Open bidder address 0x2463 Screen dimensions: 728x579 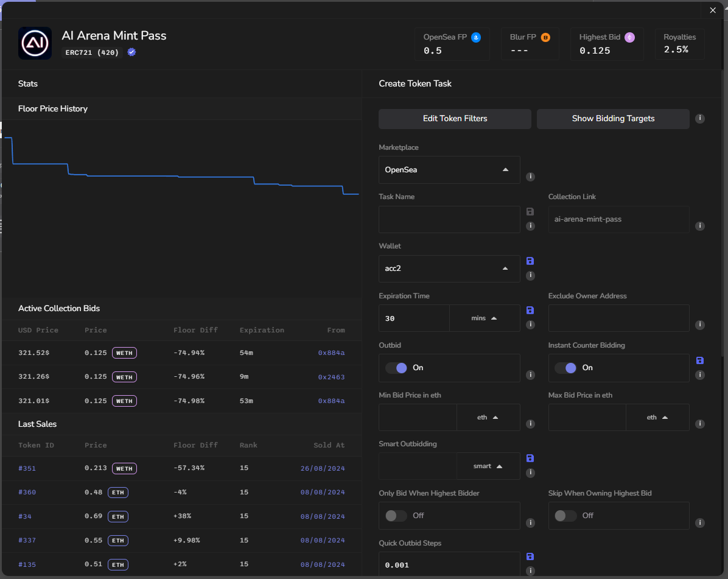(x=331, y=377)
